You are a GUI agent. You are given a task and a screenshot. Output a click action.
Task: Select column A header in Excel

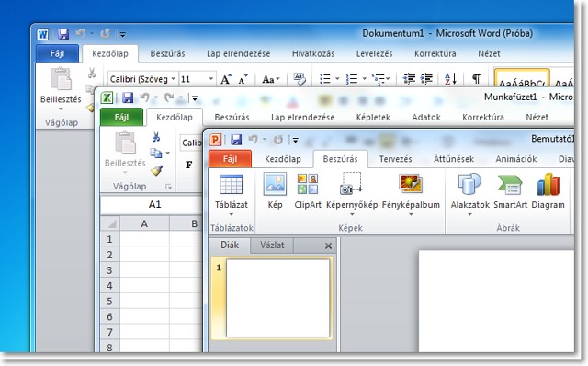tap(144, 223)
